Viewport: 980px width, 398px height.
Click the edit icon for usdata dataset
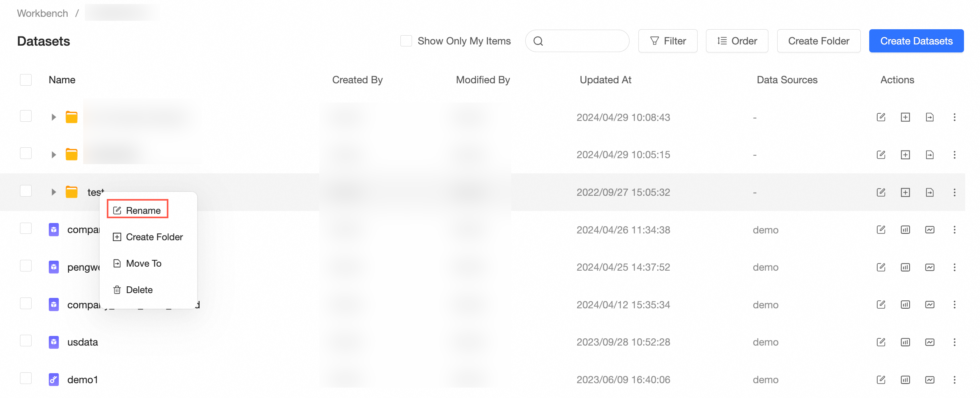point(881,342)
